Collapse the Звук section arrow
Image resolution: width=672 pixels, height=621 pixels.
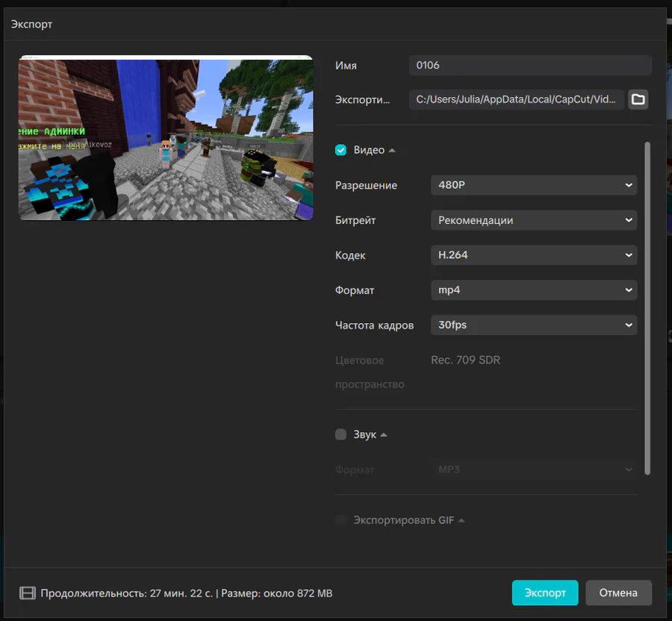tap(384, 434)
